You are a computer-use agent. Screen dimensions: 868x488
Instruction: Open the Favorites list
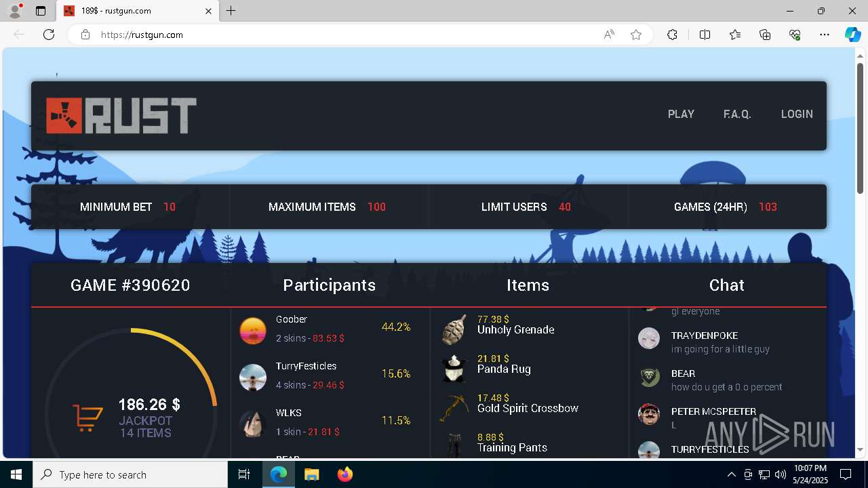click(x=735, y=35)
